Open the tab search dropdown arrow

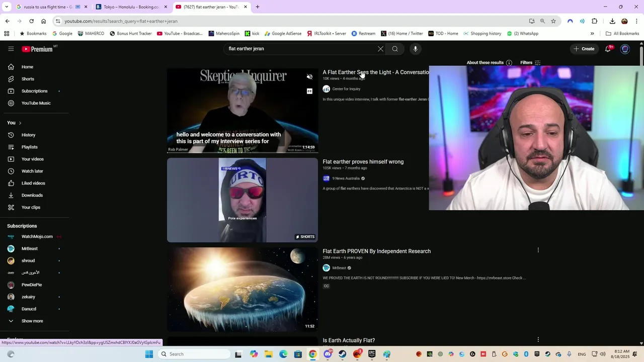[x=7, y=7]
